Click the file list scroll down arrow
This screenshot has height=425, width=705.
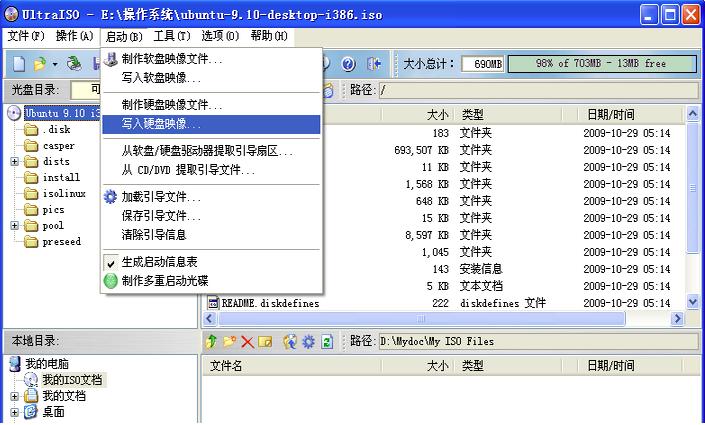pos(692,302)
